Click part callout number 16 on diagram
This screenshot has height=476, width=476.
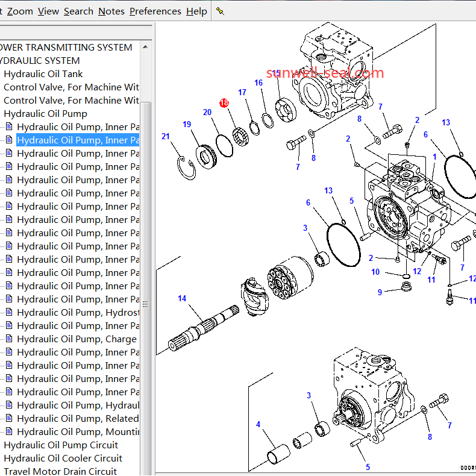click(258, 83)
